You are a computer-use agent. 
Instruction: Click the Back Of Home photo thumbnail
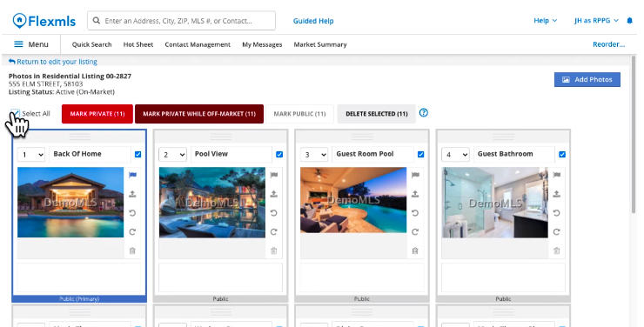pos(70,203)
